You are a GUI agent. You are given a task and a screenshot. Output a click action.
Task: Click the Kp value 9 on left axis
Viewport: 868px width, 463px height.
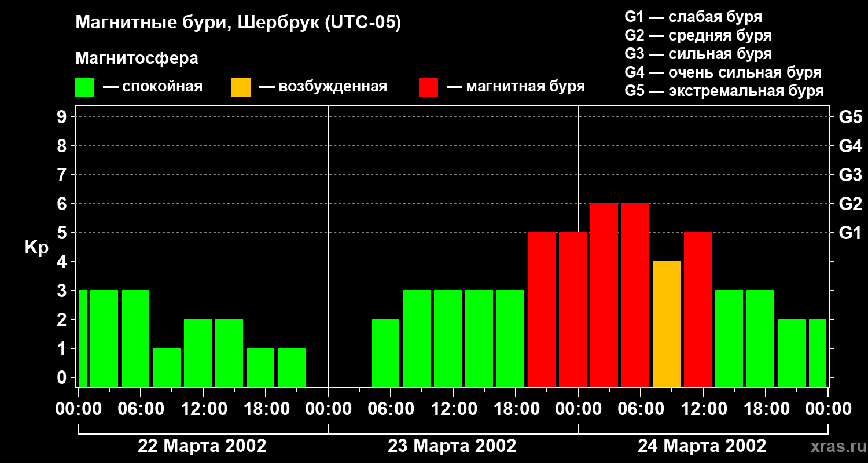[x=62, y=117]
